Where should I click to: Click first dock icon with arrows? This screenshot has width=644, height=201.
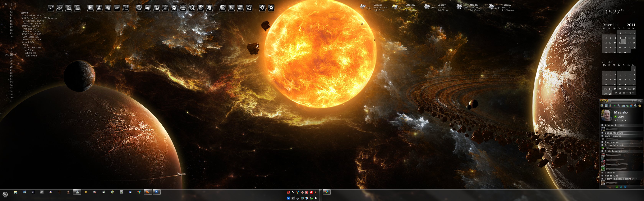(x=51, y=8)
